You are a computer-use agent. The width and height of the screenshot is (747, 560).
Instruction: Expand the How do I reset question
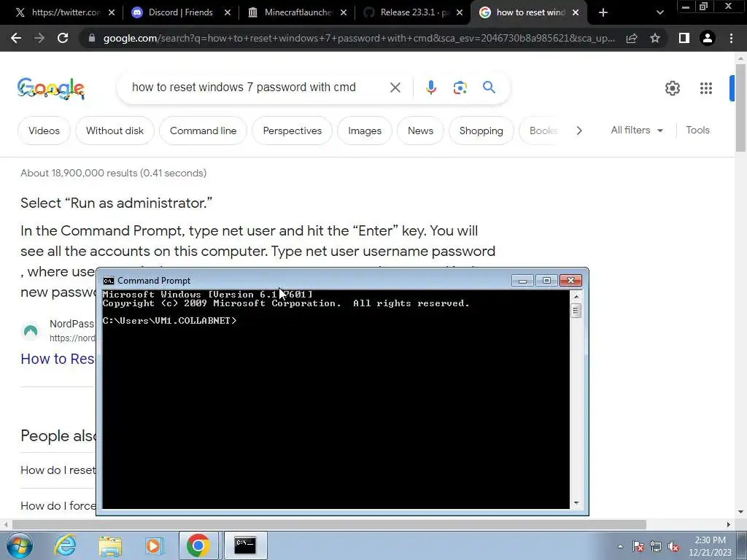58,470
